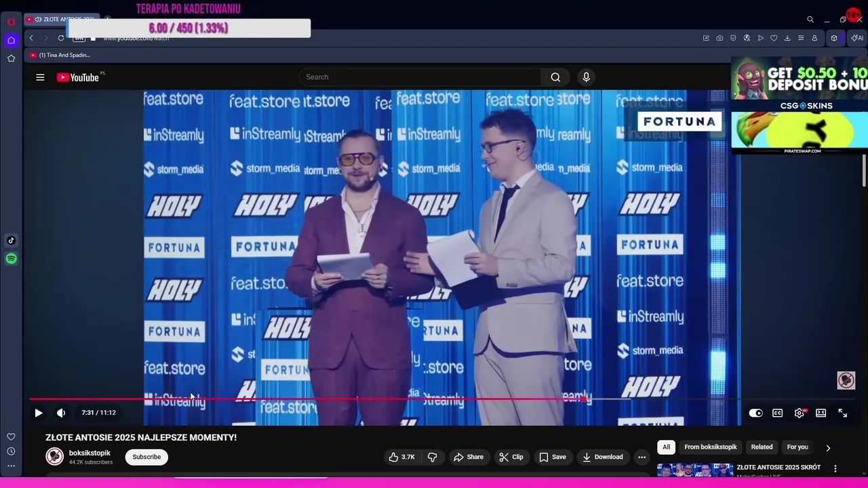Open the boksikstopik channel avatar
Image resolution: width=868 pixels, height=488 pixels.
tap(54, 457)
